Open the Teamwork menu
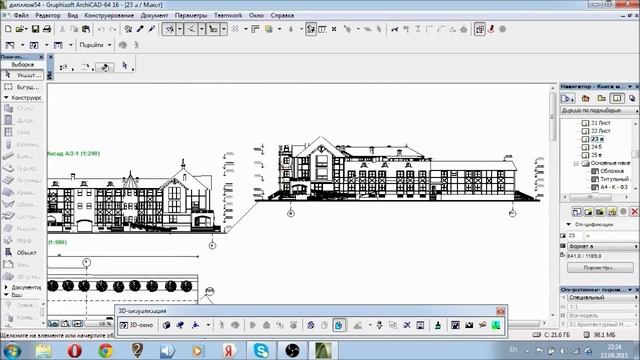Viewport: 640px width, 360px height. click(228, 16)
